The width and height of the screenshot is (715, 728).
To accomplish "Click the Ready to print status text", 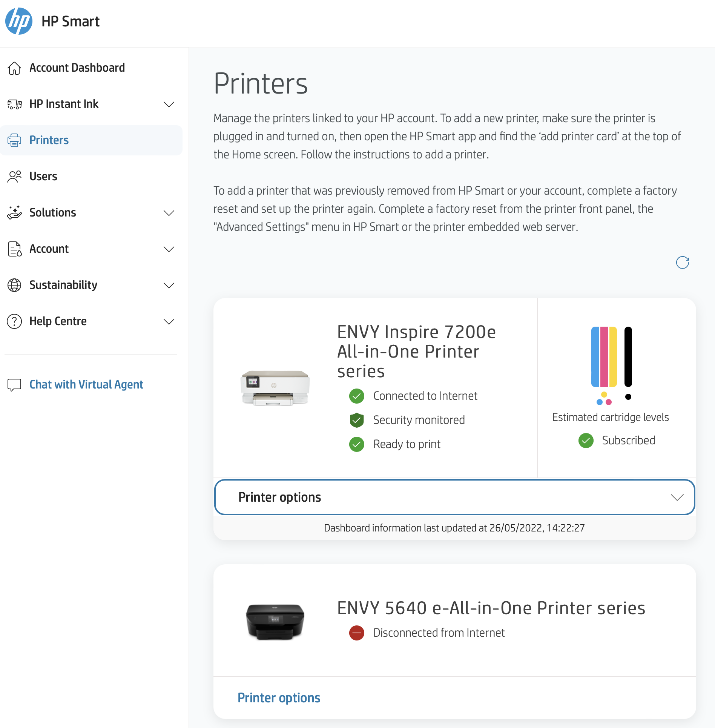I will point(407,444).
